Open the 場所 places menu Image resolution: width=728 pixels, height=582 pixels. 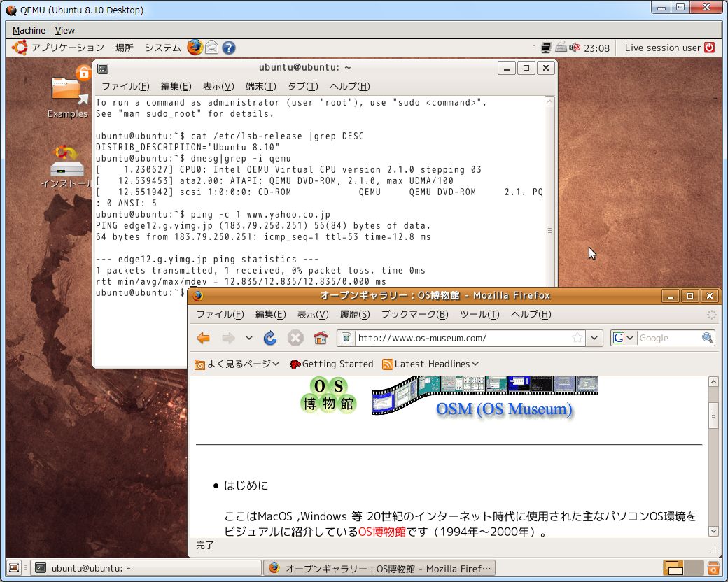(x=125, y=48)
